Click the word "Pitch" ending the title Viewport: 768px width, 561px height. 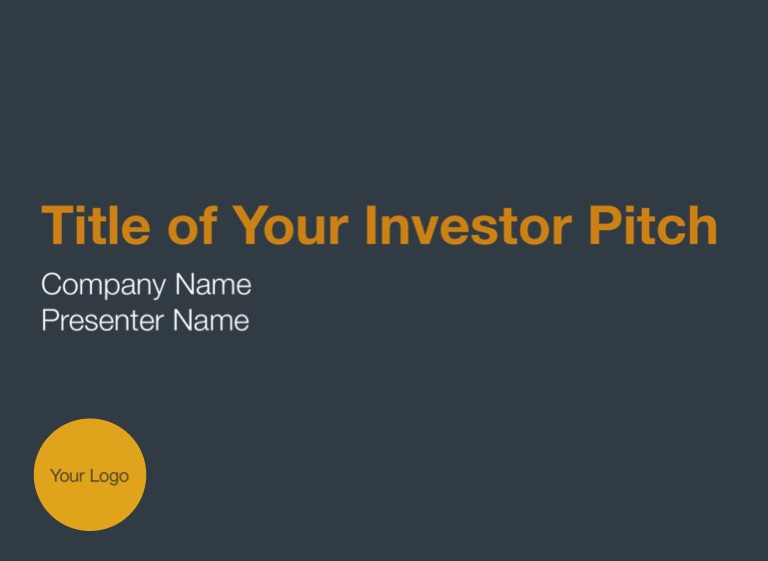pyautogui.click(x=653, y=225)
